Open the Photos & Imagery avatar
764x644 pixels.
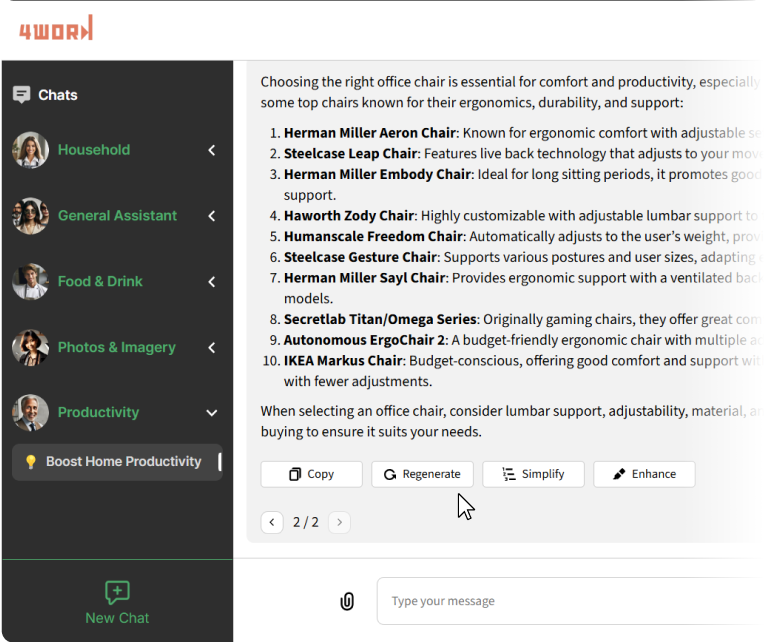[30, 347]
